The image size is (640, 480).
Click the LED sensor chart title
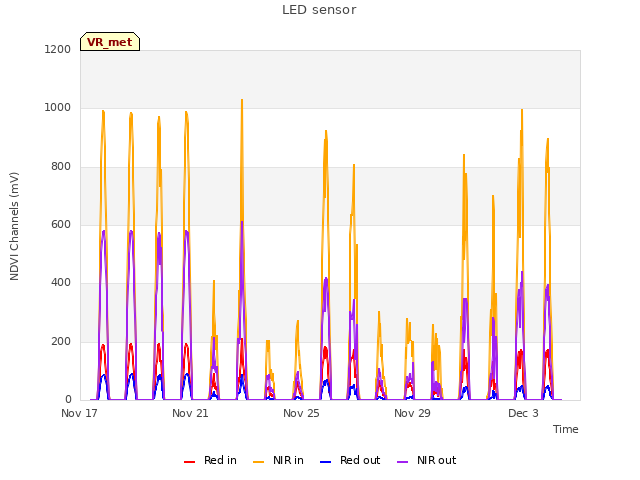click(319, 10)
